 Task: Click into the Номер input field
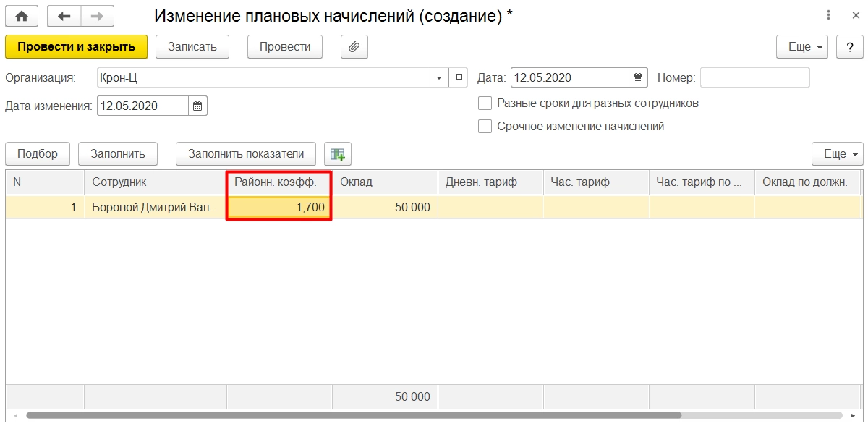pos(755,77)
